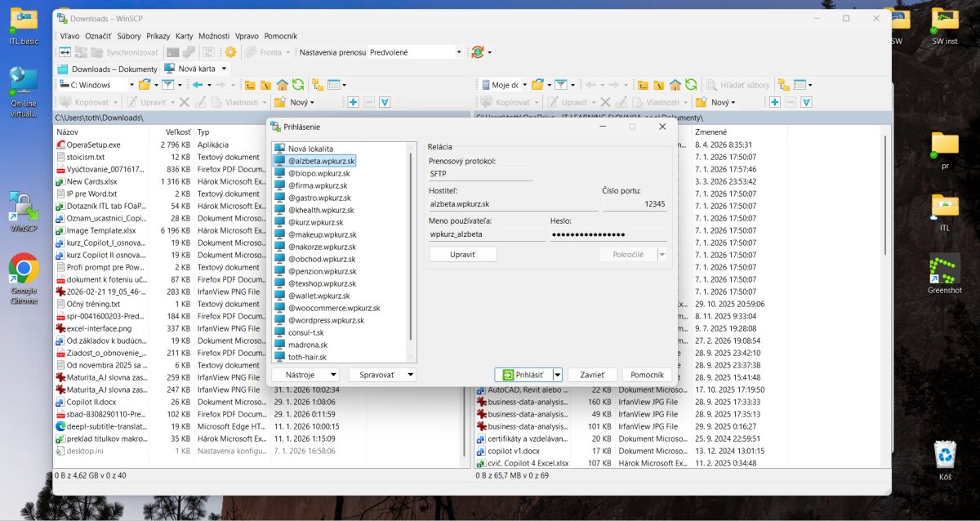Viewport: 980px width, 521px height.
Task: Go to home directory in left panel
Action: (282, 85)
